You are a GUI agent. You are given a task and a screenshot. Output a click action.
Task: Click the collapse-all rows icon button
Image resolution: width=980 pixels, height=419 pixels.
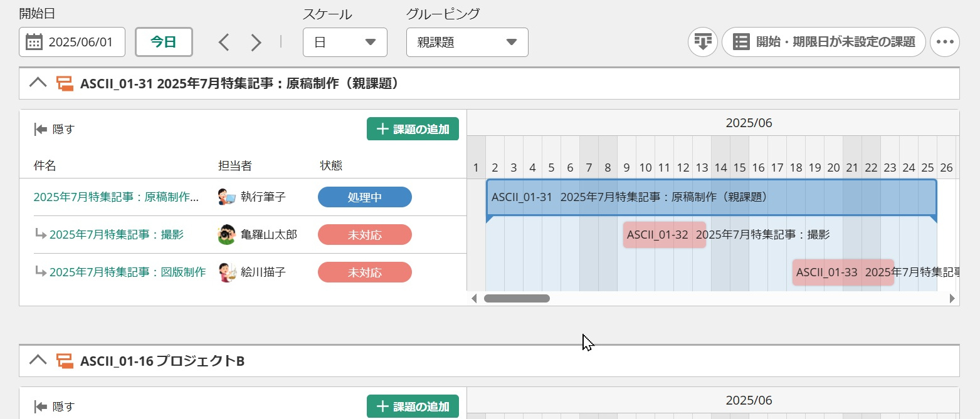(702, 42)
